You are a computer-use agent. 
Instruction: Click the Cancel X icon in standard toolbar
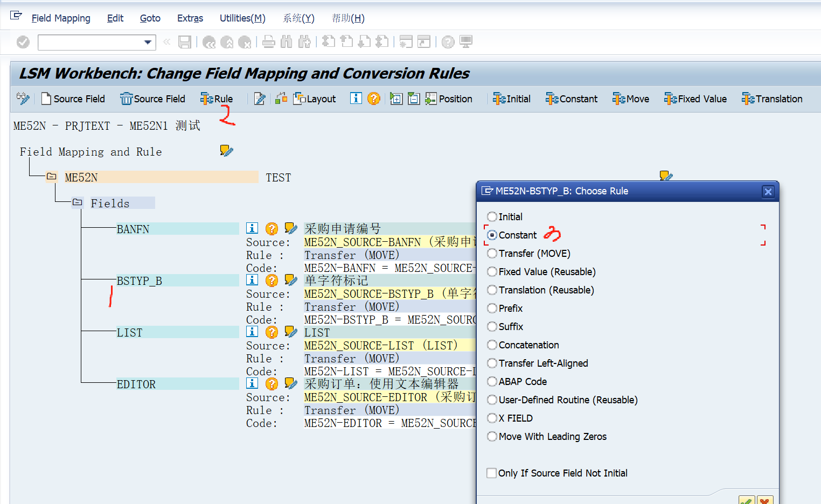(245, 42)
